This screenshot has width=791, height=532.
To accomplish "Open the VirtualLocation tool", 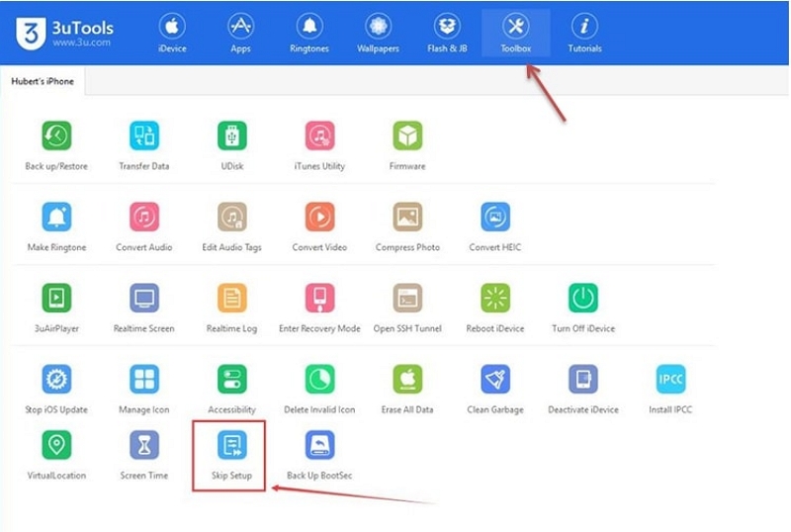I will tap(56, 446).
